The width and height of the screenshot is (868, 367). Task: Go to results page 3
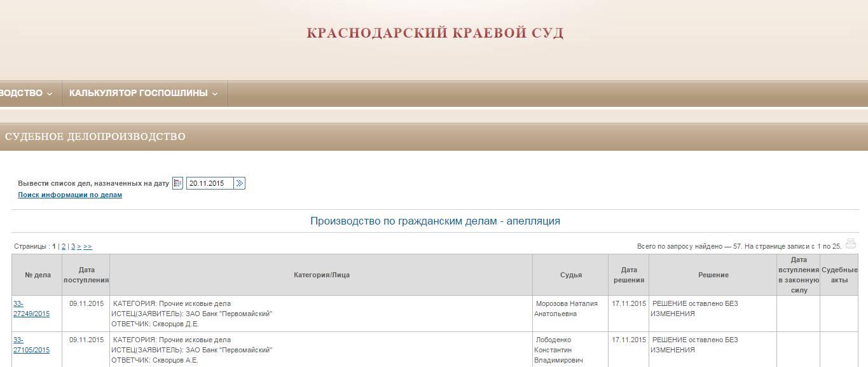point(72,246)
